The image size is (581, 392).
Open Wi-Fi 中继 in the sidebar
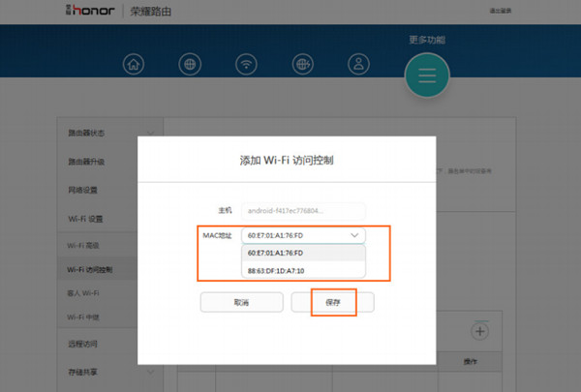(83, 317)
